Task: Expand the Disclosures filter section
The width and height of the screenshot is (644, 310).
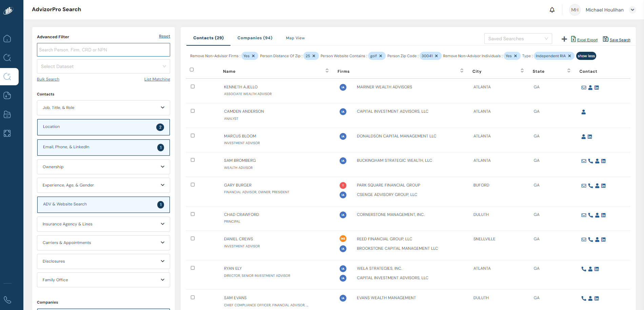Action: (103, 261)
